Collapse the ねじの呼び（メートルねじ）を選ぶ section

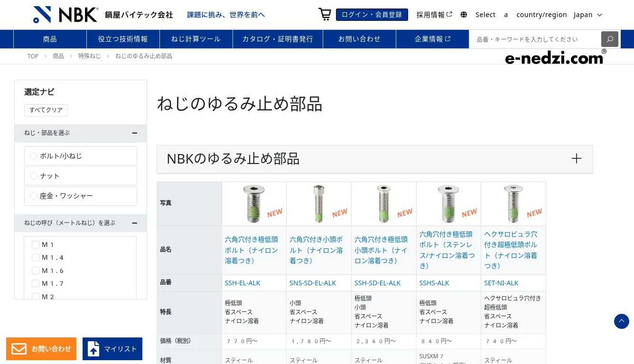click(x=135, y=223)
